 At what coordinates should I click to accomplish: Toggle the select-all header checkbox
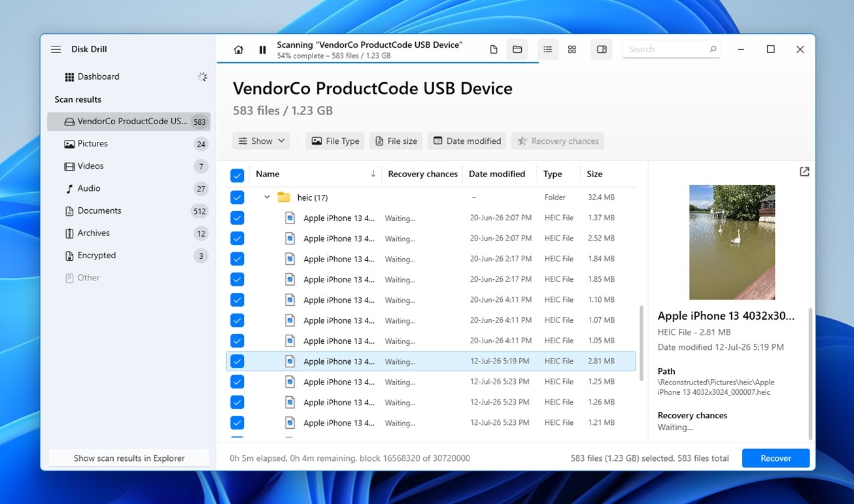point(237,175)
